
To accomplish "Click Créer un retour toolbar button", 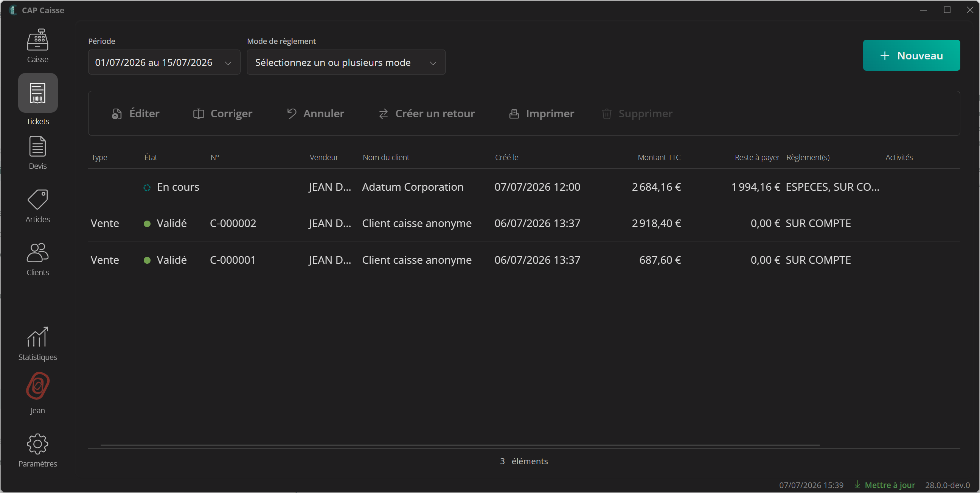I will click(x=427, y=114).
